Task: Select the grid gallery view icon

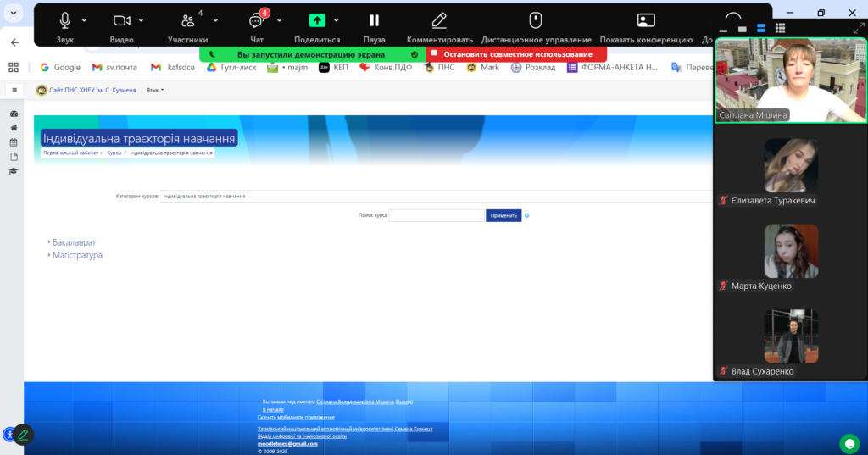Action: click(780, 28)
